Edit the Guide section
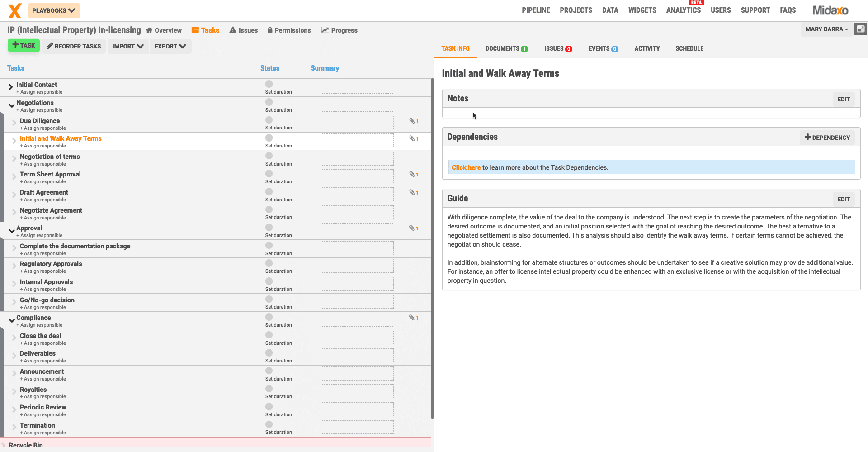This screenshot has width=868, height=452. tap(843, 199)
